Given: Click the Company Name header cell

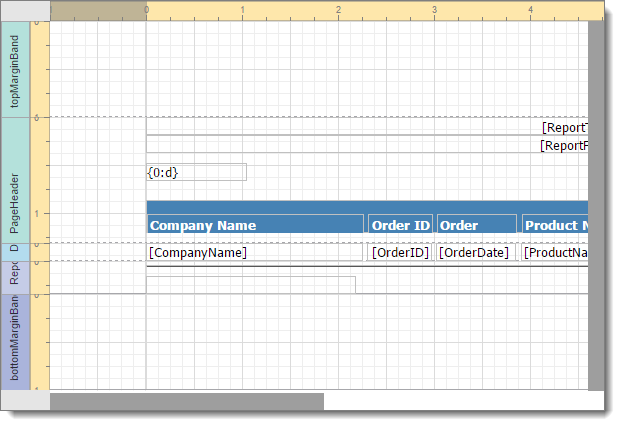Looking at the screenshot, I should [x=255, y=225].
